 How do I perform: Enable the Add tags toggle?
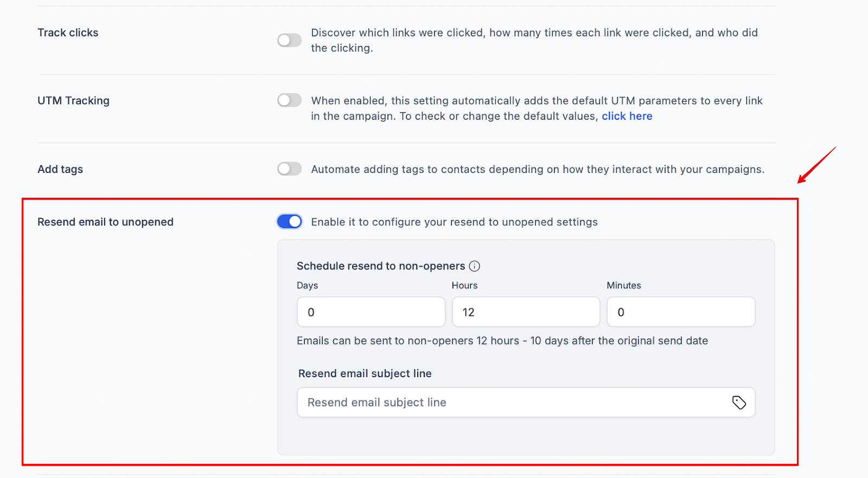click(x=289, y=169)
